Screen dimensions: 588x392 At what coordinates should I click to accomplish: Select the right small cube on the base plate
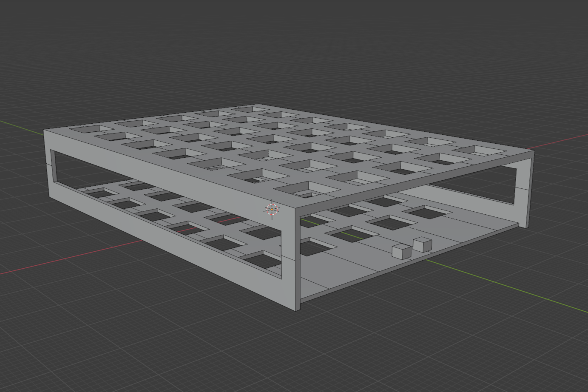(x=422, y=244)
